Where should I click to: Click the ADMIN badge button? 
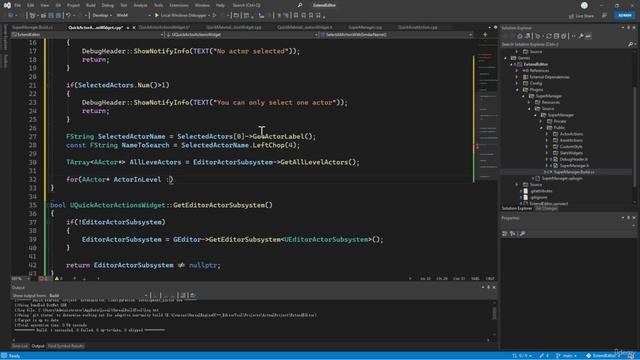[624, 16]
